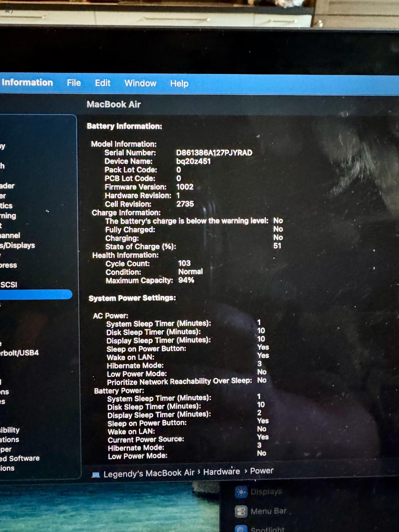Open the Window menu
399x532 pixels.
140,83
